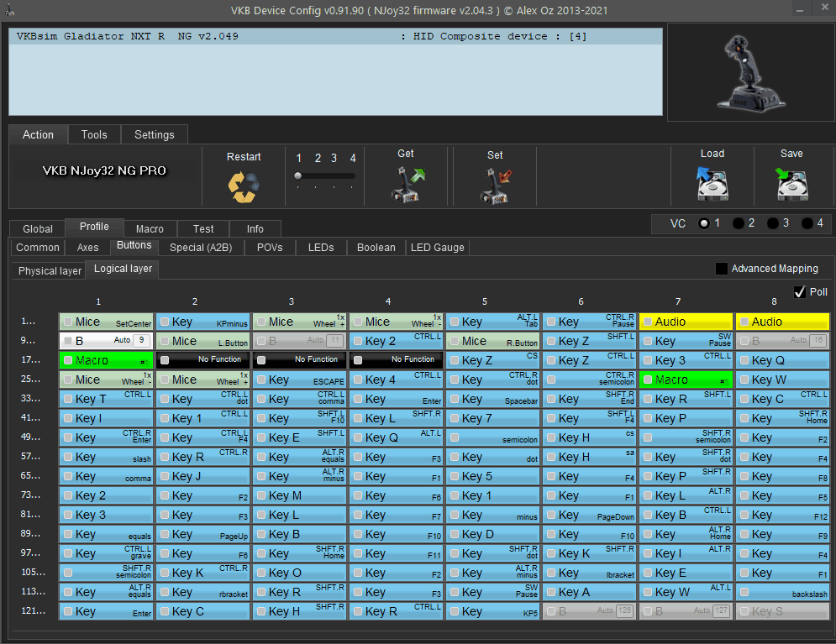Enable the Advanced Mapping checkbox

click(x=721, y=269)
